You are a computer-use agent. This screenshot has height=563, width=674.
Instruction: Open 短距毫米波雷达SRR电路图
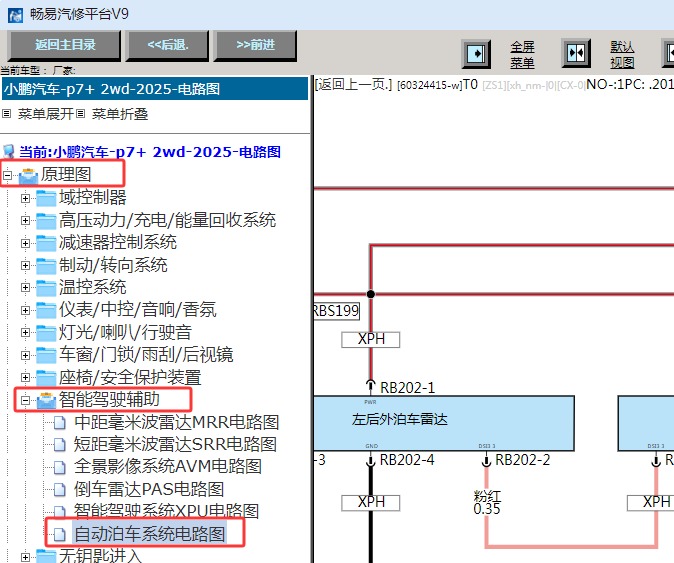175,444
